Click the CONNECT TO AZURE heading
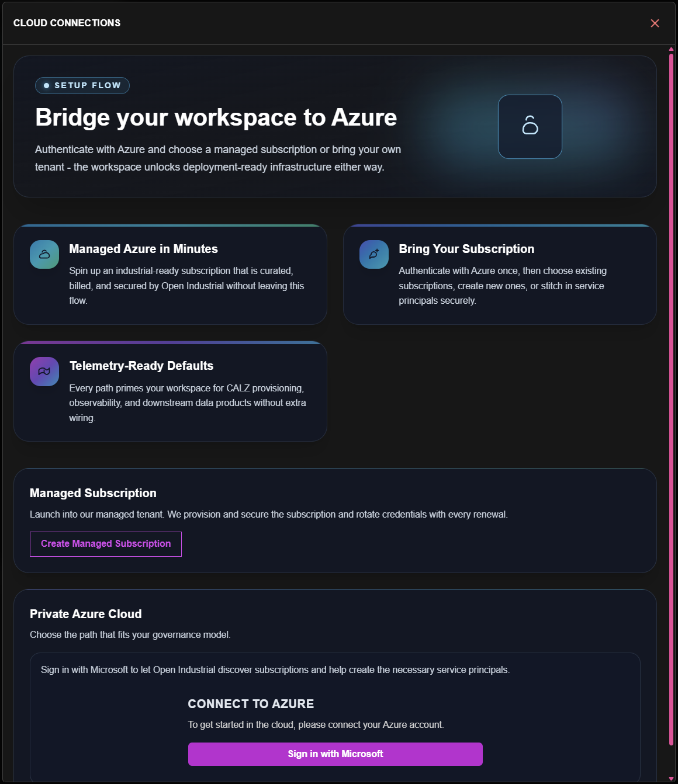This screenshot has width=678, height=784. (251, 704)
